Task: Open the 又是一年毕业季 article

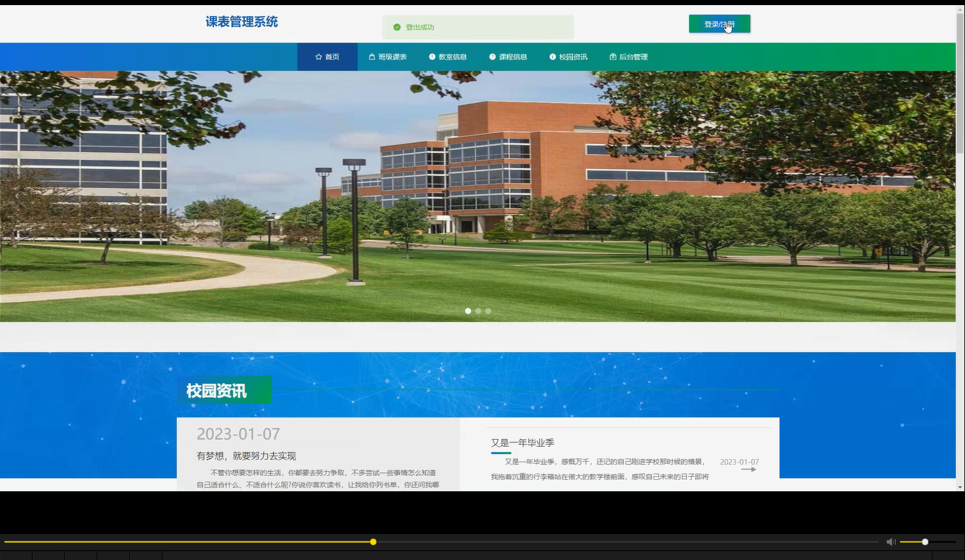Action: tap(522, 442)
